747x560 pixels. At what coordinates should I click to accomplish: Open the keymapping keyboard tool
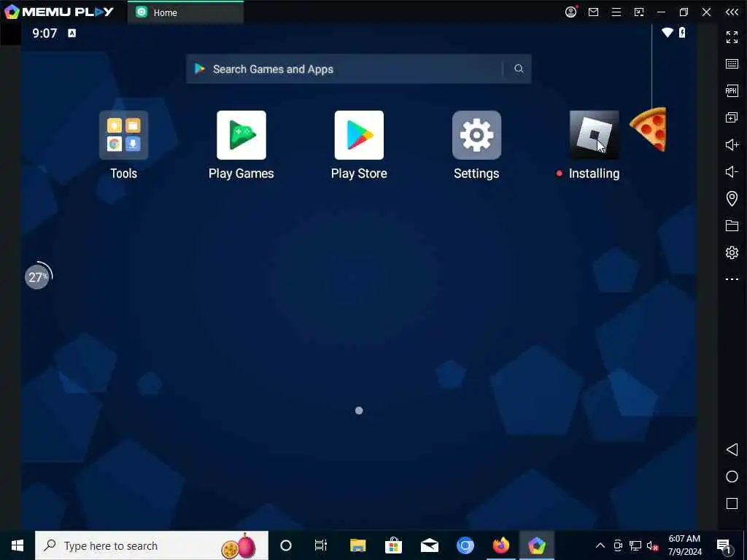tap(732, 64)
